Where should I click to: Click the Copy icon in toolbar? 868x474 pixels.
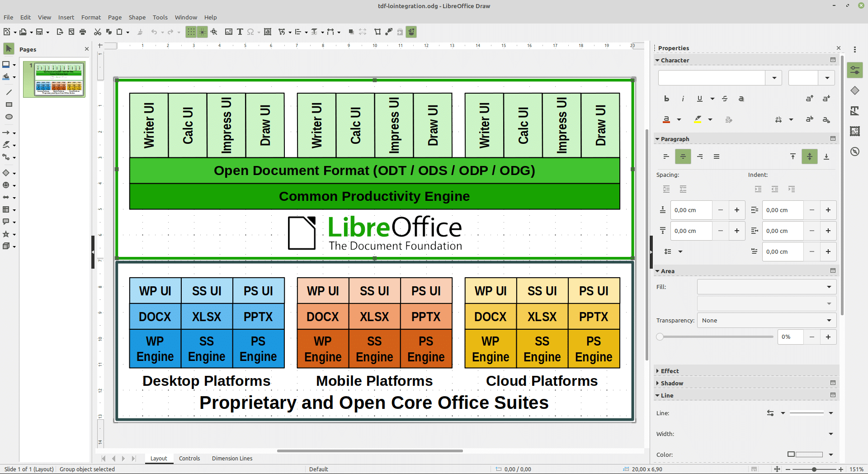point(108,32)
